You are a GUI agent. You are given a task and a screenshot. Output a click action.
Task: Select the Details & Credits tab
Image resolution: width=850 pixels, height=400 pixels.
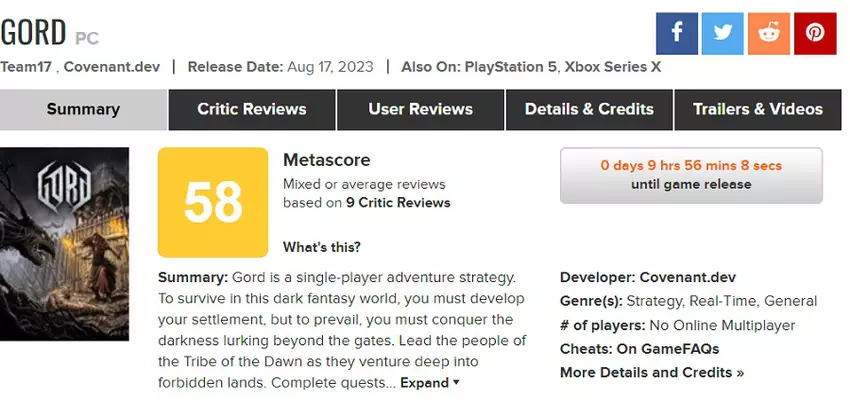click(589, 109)
